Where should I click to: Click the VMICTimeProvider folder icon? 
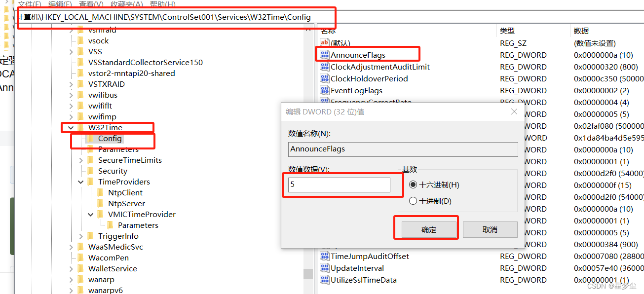coord(100,214)
